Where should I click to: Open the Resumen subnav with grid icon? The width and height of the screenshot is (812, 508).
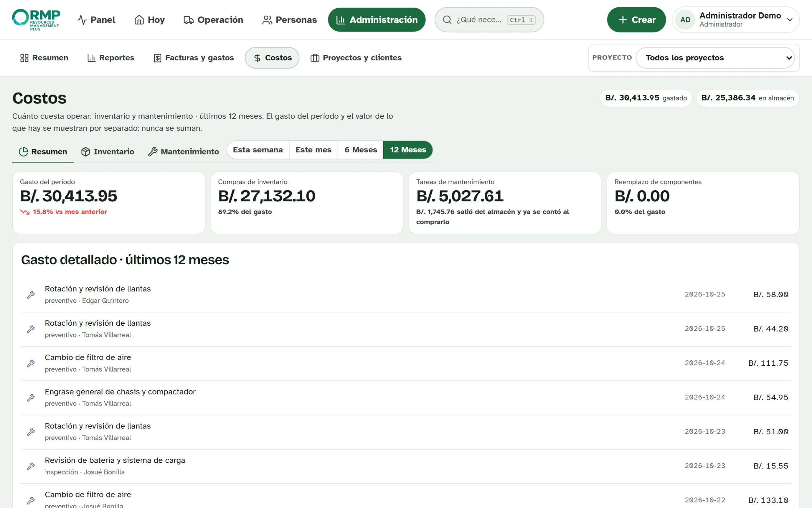pos(44,58)
